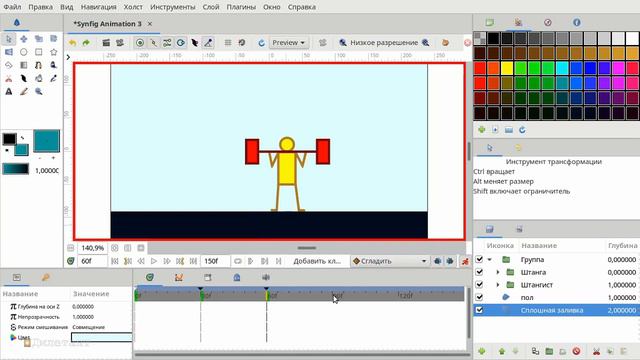
Task: Open the render settings clapperboard icon
Action: [x=106, y=42]
